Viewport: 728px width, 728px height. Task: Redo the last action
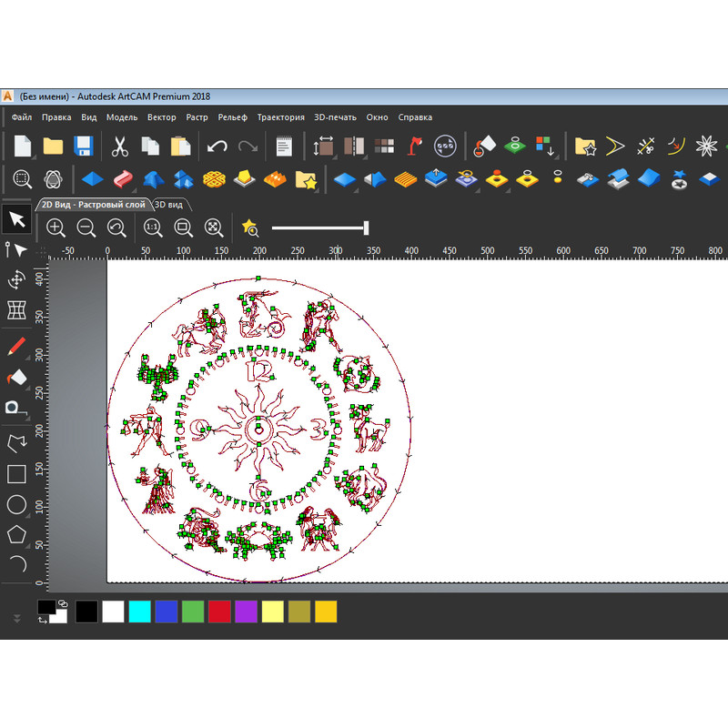249,146
